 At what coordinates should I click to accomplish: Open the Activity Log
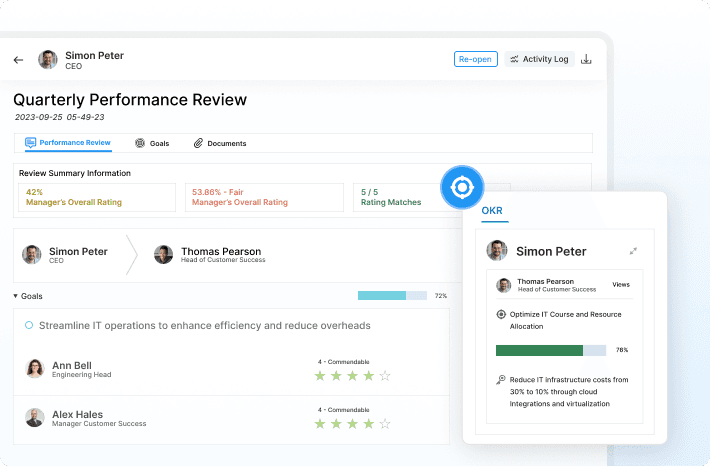coord(539,59)
